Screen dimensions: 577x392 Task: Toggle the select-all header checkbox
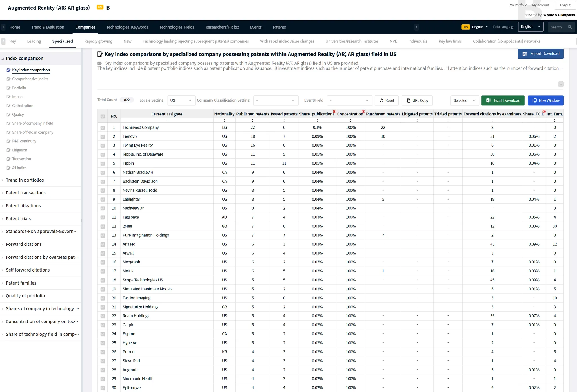tap(103, 116)
